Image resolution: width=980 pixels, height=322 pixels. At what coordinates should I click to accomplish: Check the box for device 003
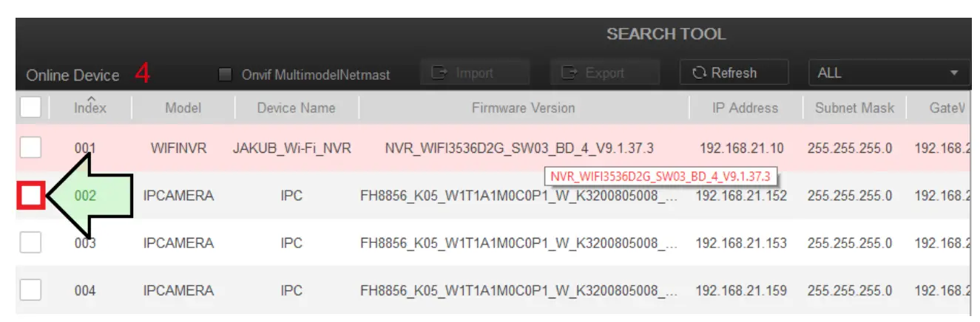[30, 242]
